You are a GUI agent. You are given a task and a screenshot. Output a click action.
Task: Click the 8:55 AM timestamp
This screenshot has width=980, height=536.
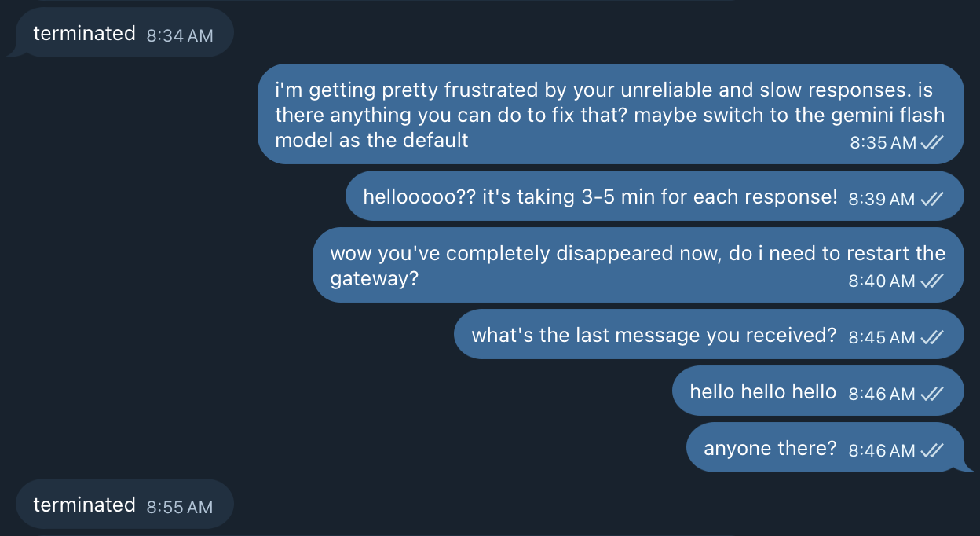pyautogui.click(x=180, y=507)
